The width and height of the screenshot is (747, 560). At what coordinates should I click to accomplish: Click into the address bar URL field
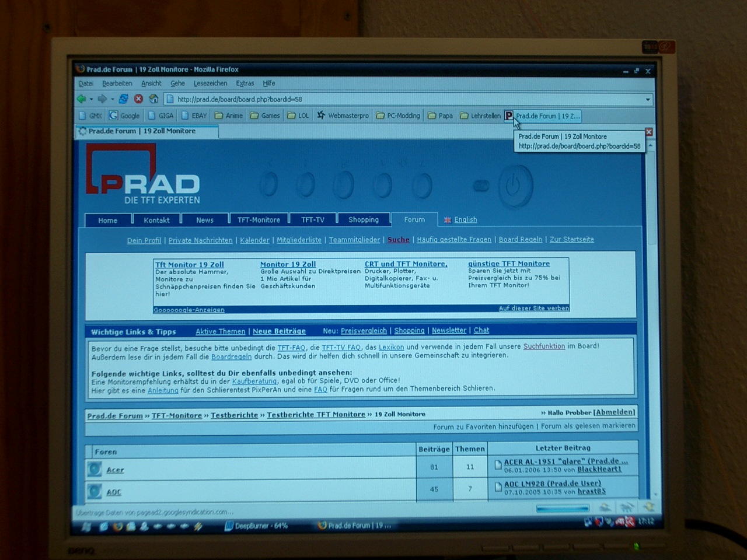tap(403, 100)
